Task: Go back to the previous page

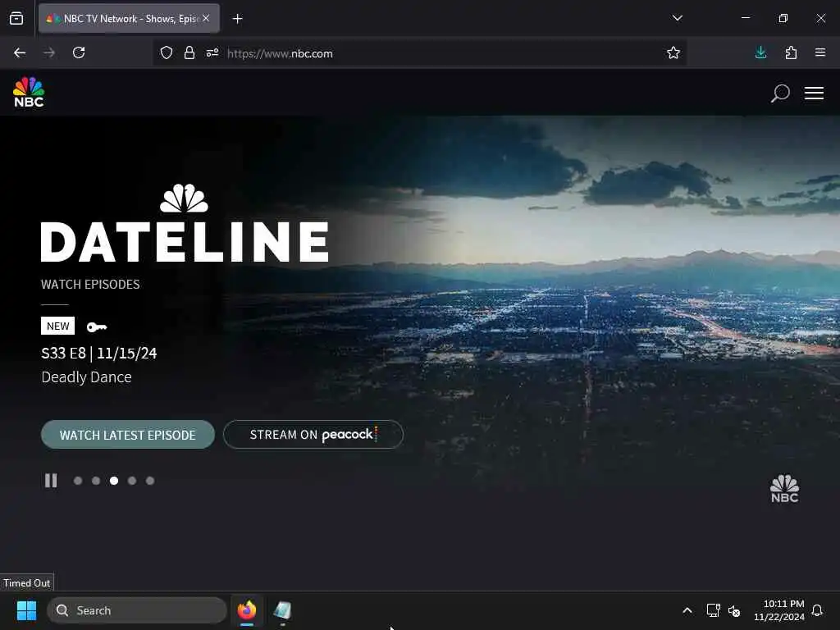Action: point(20,52)
